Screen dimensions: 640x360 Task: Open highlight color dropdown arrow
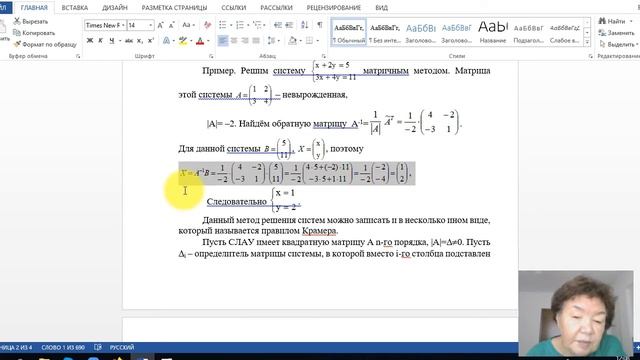[x=191, y=40]
